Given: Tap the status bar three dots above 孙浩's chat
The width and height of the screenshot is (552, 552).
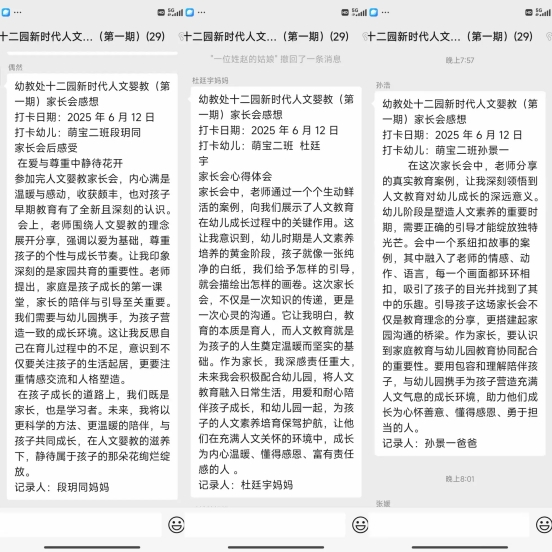Looking at the screenshot, I should pos(385,12).
